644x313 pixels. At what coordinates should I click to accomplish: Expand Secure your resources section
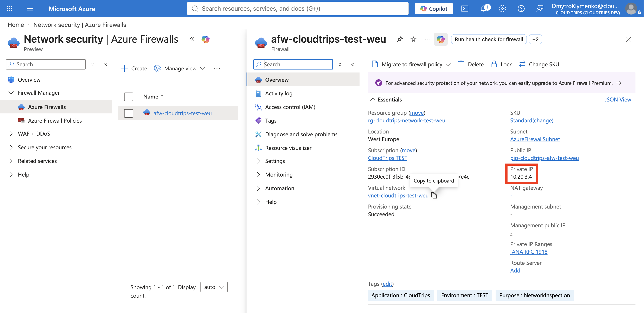(x=11, y=147)
